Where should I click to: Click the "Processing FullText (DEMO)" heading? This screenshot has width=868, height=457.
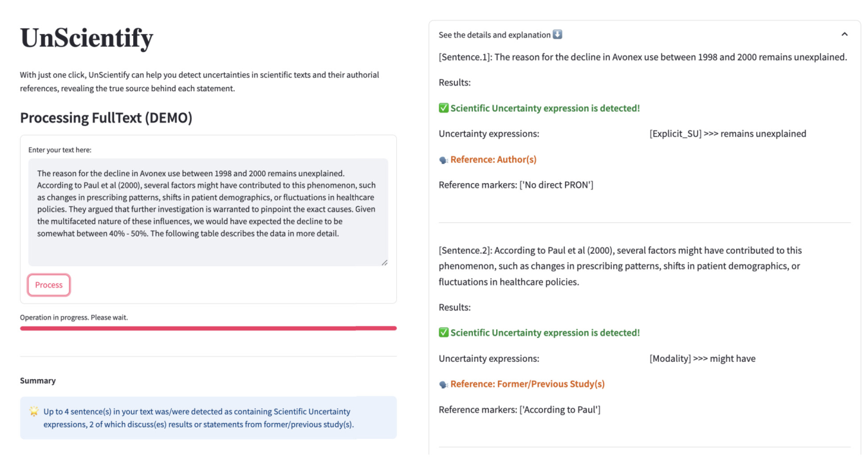pos(106,118)
